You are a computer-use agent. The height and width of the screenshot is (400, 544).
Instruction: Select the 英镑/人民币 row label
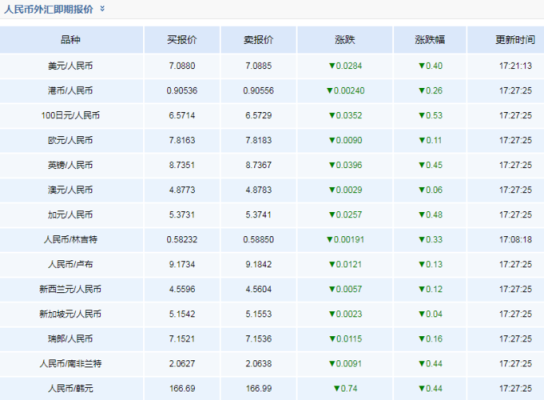[x=70, y=165]
